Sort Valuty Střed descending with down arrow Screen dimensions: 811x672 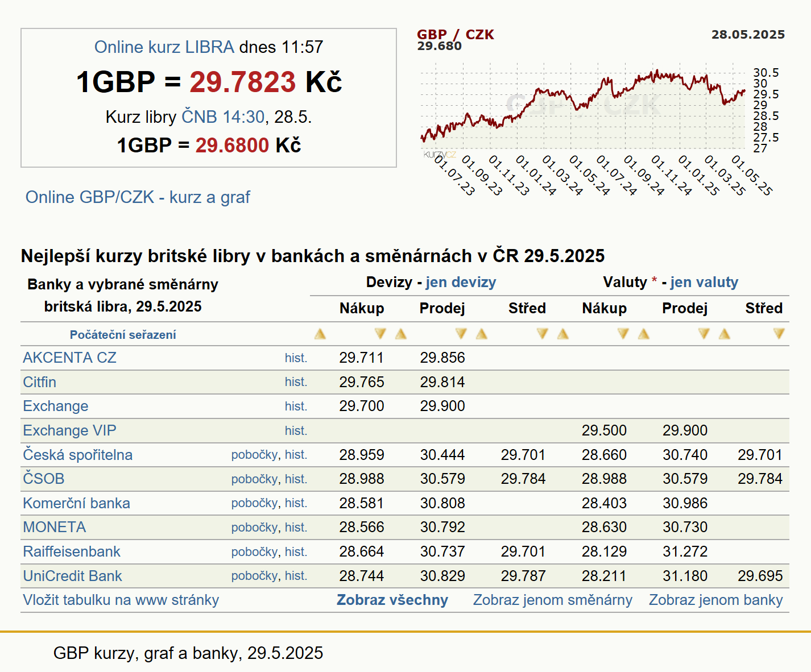coord(779,334)
